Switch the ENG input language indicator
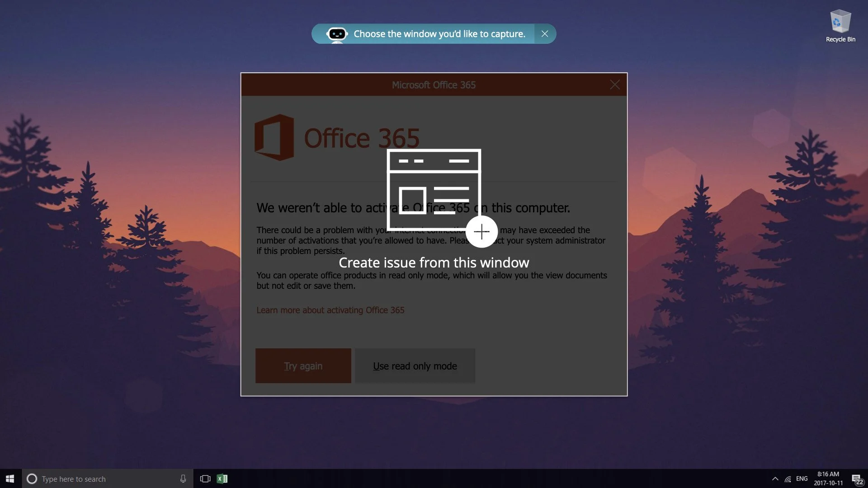Viewport: 868px width, 488px height. pyautogui.click(x=802, y=479)
